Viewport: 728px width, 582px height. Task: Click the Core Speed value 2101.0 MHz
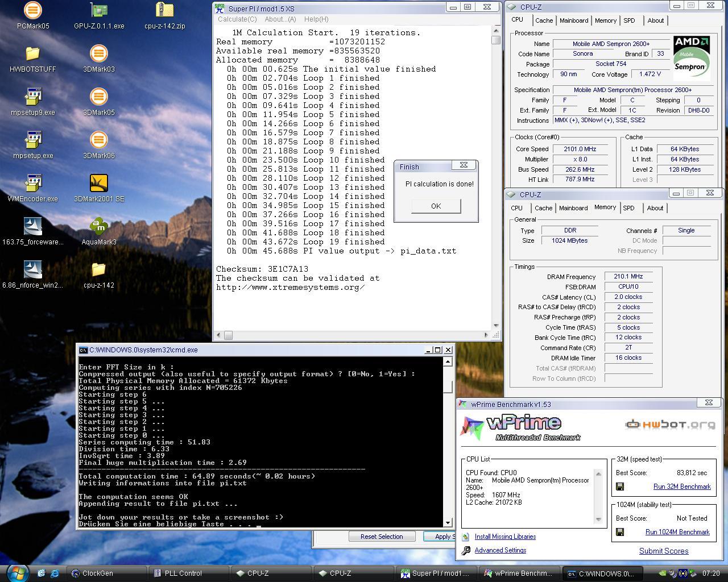580,149
